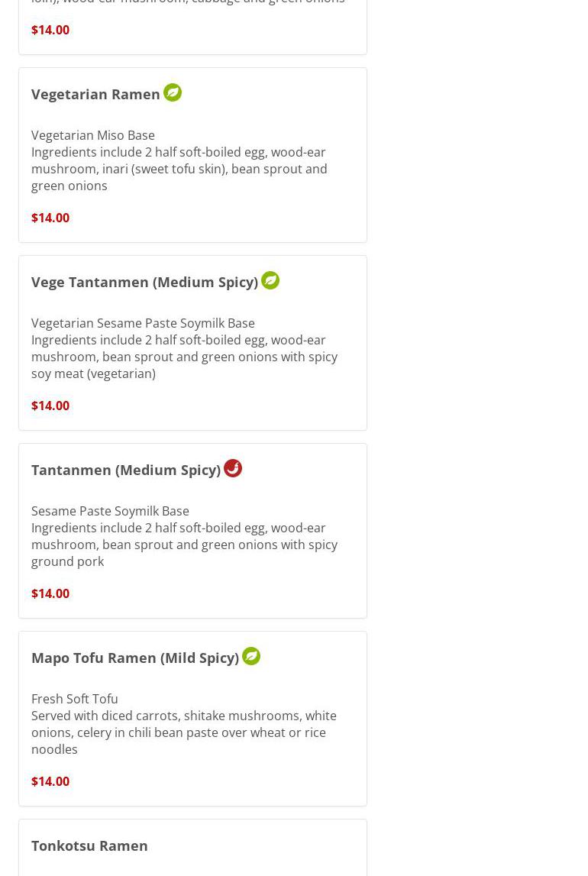This screenshot has height=876, width=588.
Task: Click the $14.00 price of Mapo Tofu Ramen
Action: point(50,781)
